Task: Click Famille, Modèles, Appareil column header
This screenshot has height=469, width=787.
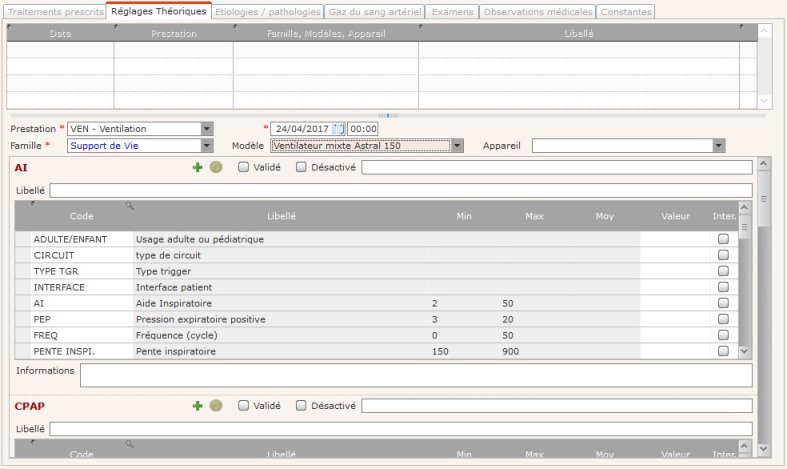Action: tap(326, 33)
